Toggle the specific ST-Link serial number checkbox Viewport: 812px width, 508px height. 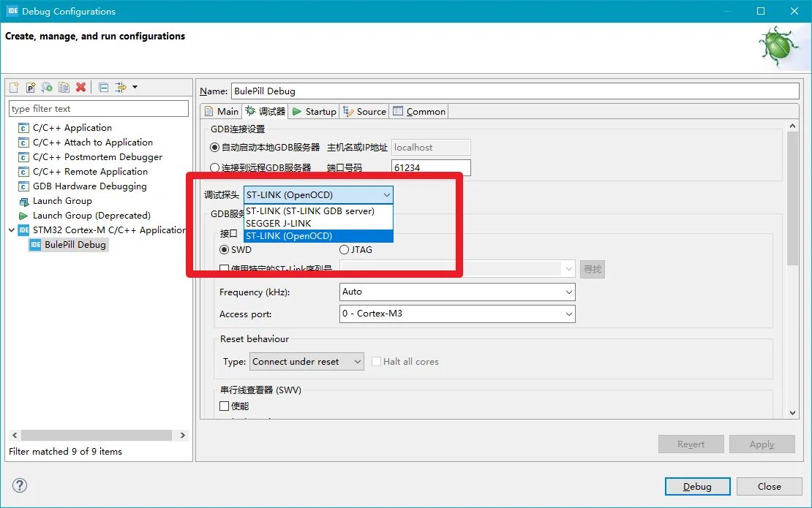click(x=225, y=269)
